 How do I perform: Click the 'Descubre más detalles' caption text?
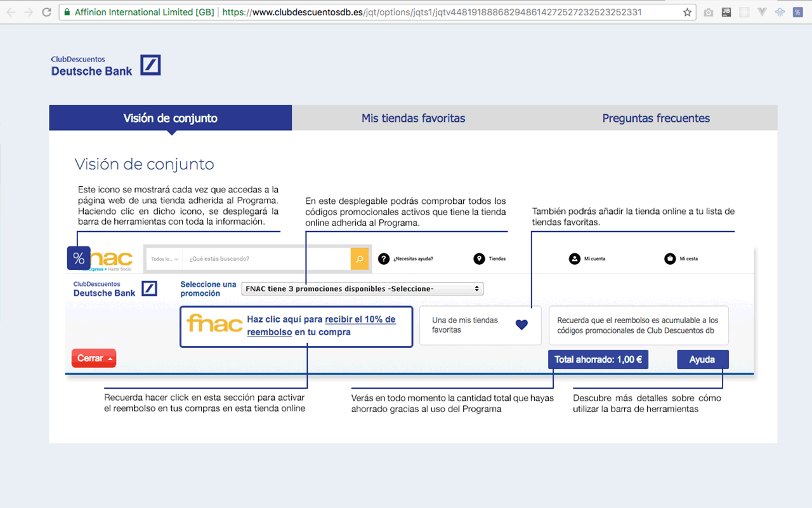pyautogui.click(x=647, y=403)
